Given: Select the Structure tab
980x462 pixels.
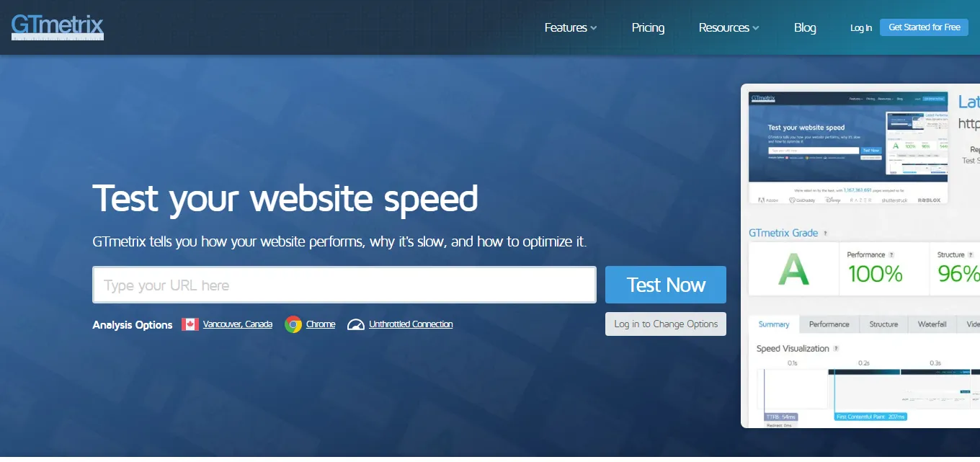Looking at the screenshot, I should (883, 324).
